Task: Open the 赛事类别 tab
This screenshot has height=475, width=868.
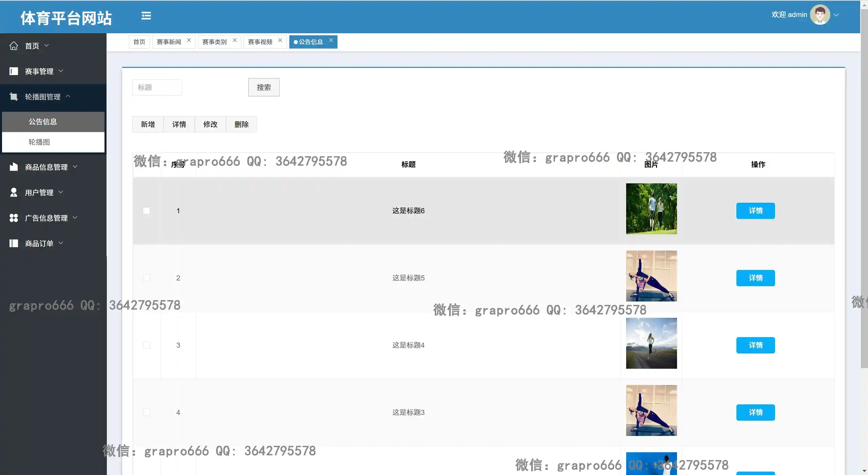Action: coord(214,42)
